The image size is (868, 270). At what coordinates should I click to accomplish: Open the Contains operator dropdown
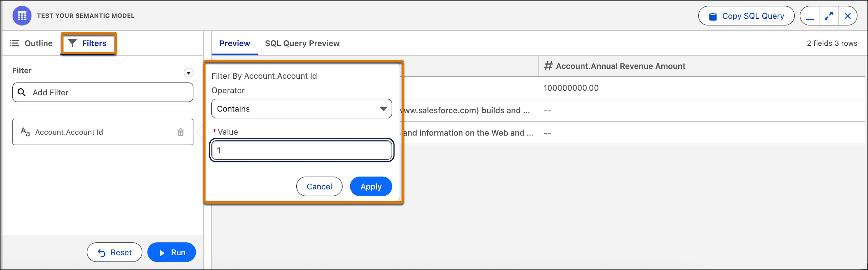pyautogui.click(x=302, y=109)
